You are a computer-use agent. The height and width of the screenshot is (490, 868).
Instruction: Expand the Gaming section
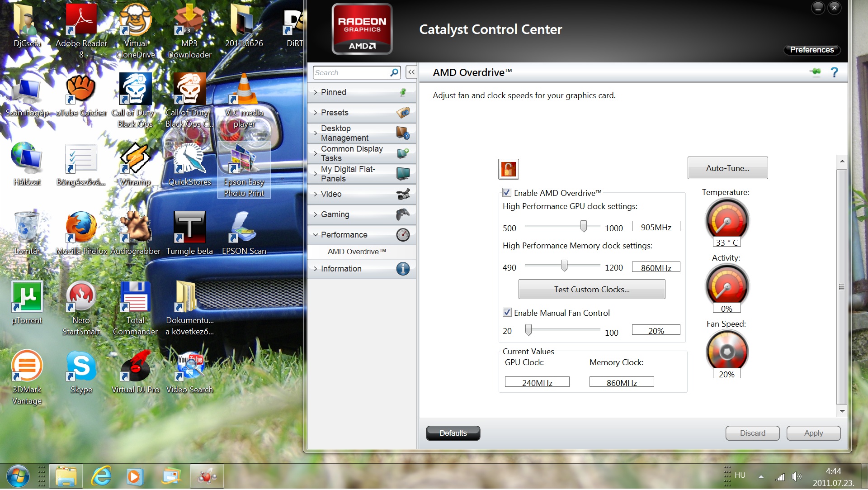pyautogui.click(x=362, y=214)
